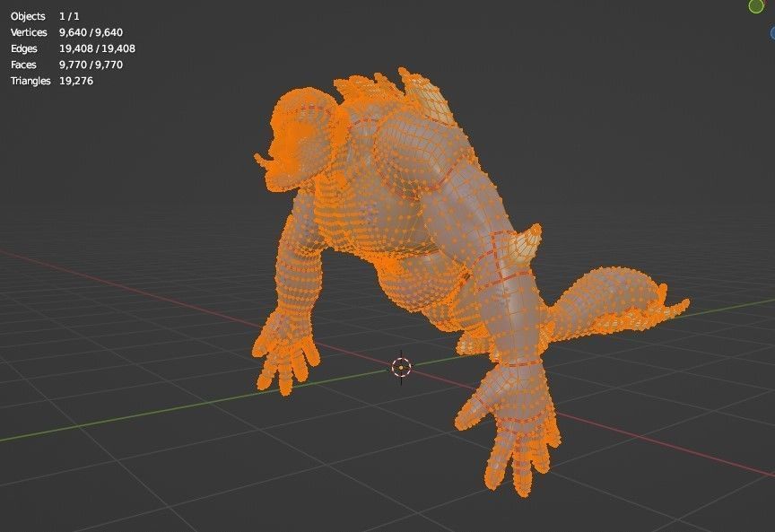Click the 3D cursor crosshair on the grid
This screenshot has width=775, height=532.
401,367
